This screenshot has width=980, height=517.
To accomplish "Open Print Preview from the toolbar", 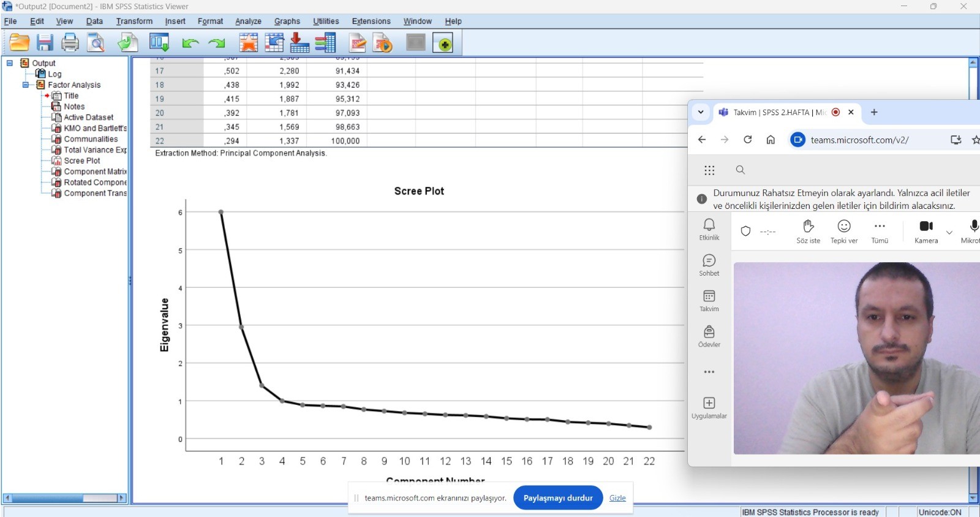I will (x=96, y=43).
